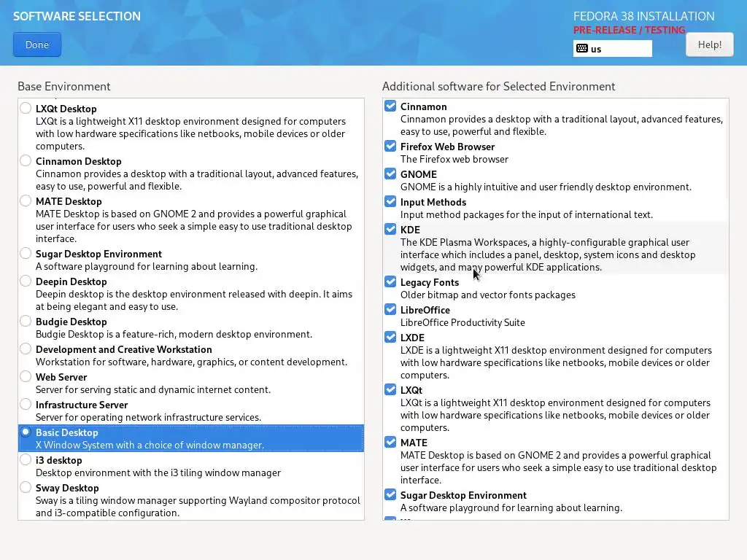Click the 'Basic Desktop' highlighted title
The image size is (747, 560).
coord(66,432)
